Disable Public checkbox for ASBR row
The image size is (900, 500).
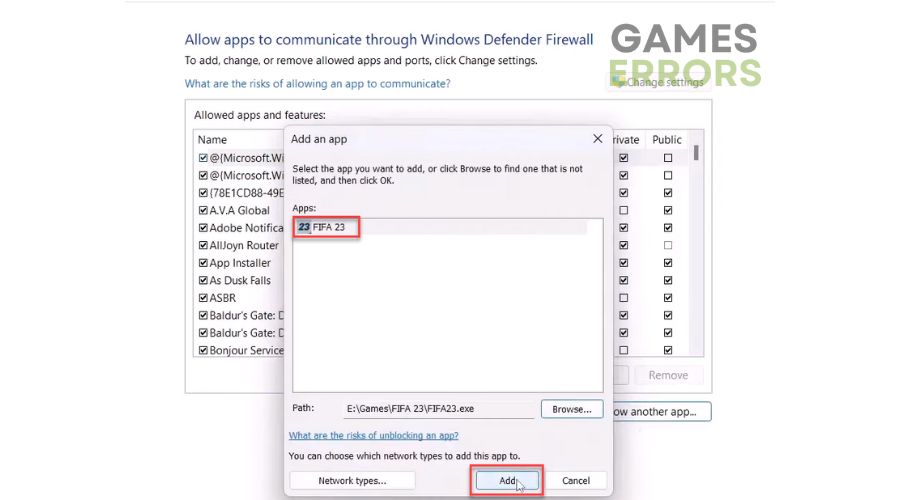point(668,298)
